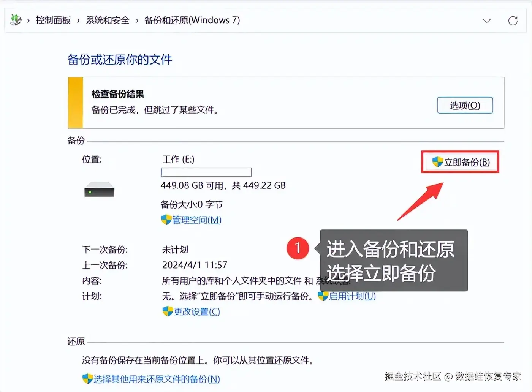Select 备份和还原(Windows 7) breadcrumb
Viewport: 532px width, 392px height.
tap(192, 20)
